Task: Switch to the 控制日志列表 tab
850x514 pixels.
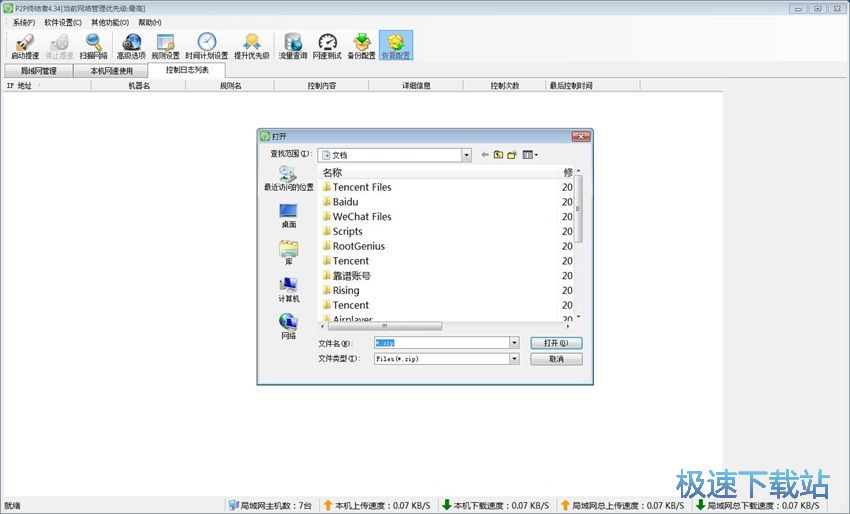Action: pos(187,70)
